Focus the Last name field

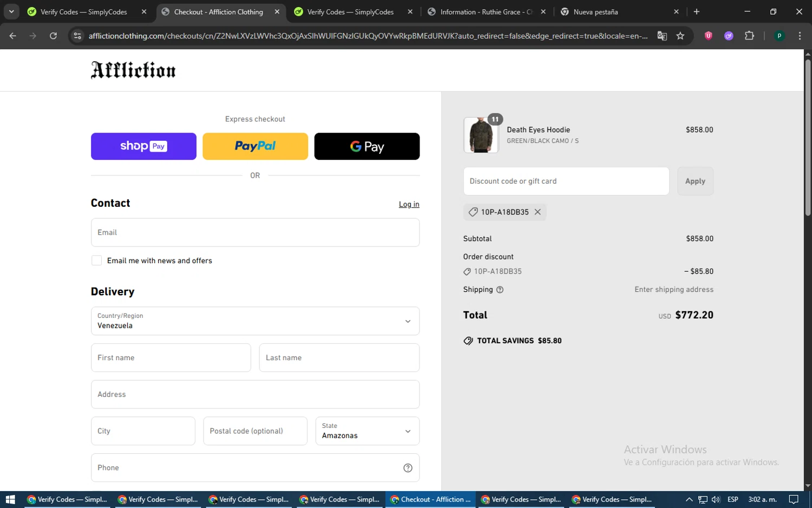pos(339,357)
